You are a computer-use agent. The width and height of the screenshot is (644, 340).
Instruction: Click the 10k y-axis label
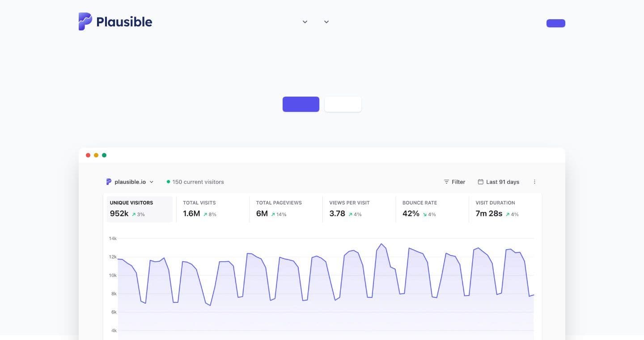coord(113,275)
